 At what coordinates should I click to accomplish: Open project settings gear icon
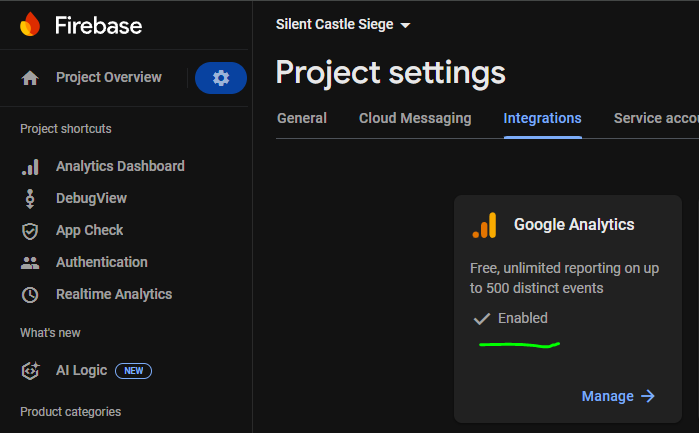tap(221, 78)
